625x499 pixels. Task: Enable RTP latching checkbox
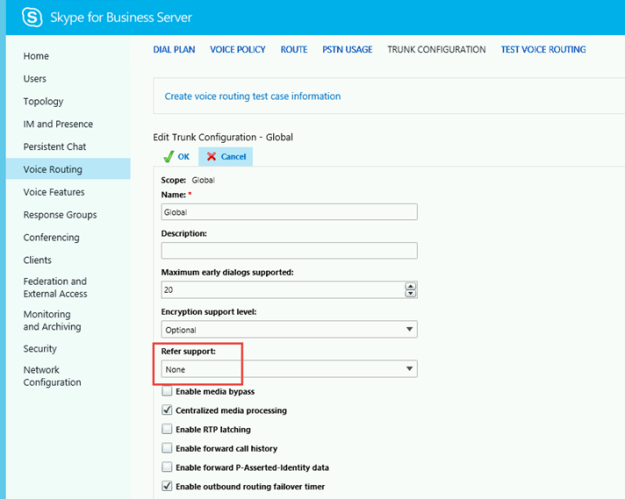point(167,430)
